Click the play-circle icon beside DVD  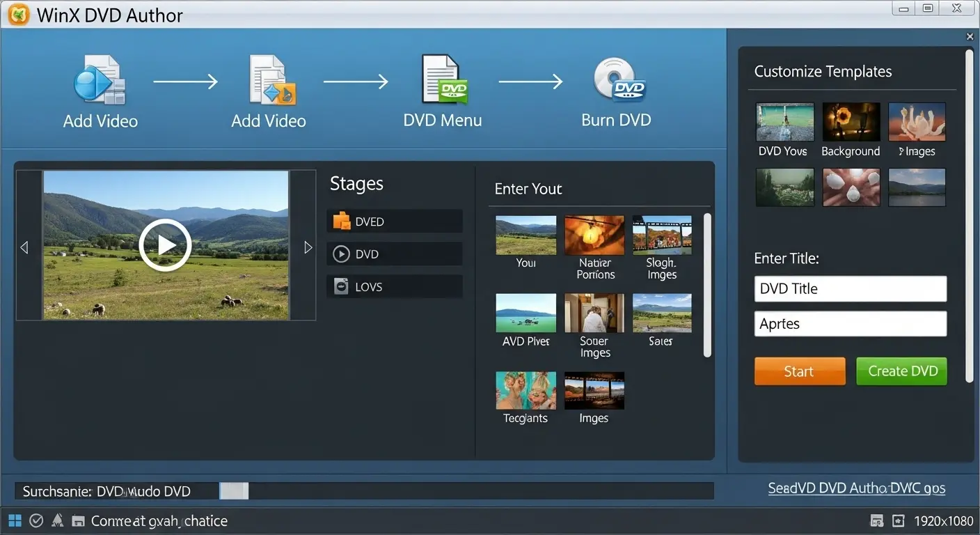point(341,254)
